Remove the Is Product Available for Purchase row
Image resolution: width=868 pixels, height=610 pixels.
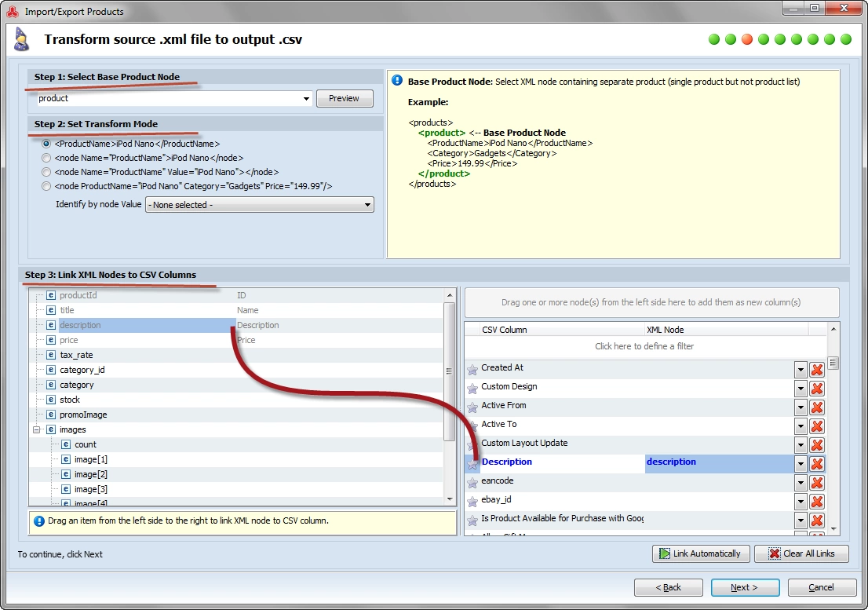(x=816, y=521)
